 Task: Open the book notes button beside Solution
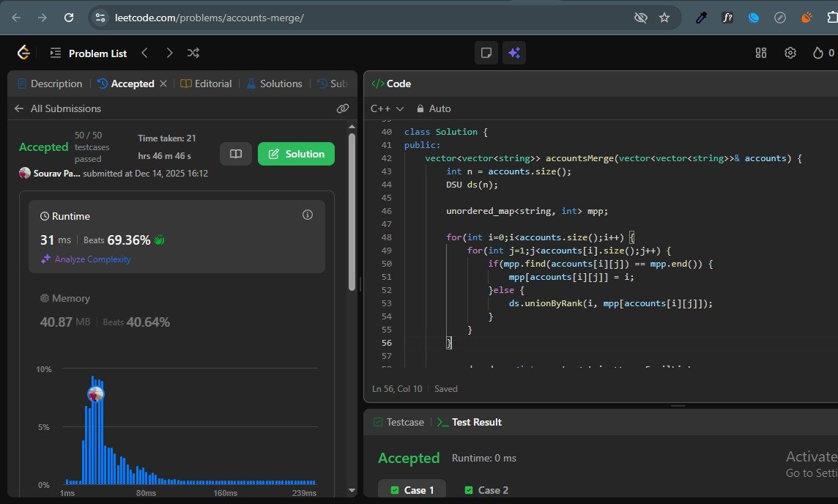[x=236, y=154]
